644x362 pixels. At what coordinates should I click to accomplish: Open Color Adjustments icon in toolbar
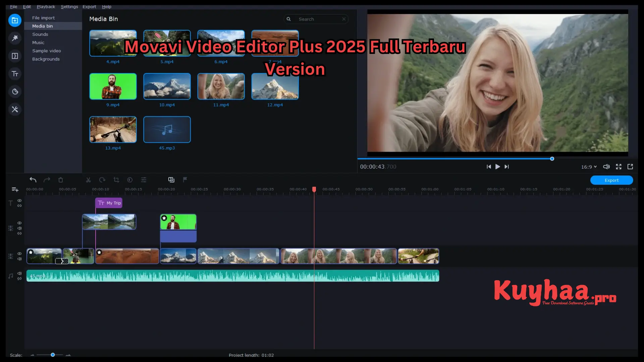coord(130,180)
